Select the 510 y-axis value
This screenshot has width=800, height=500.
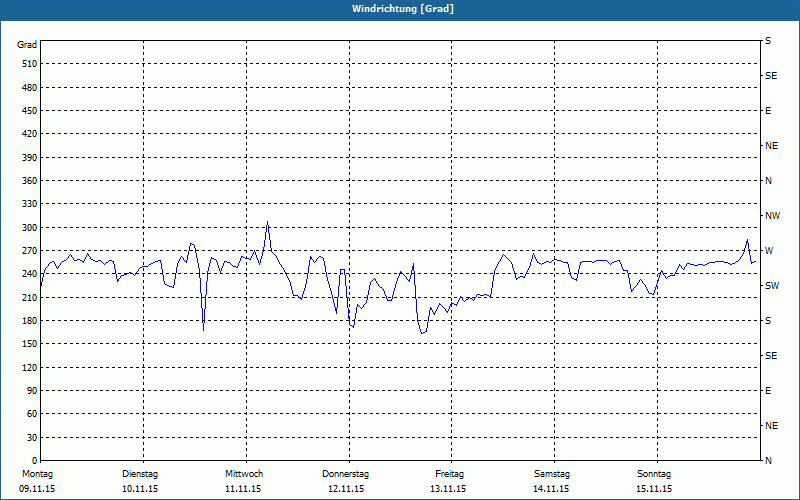(30, 64)
